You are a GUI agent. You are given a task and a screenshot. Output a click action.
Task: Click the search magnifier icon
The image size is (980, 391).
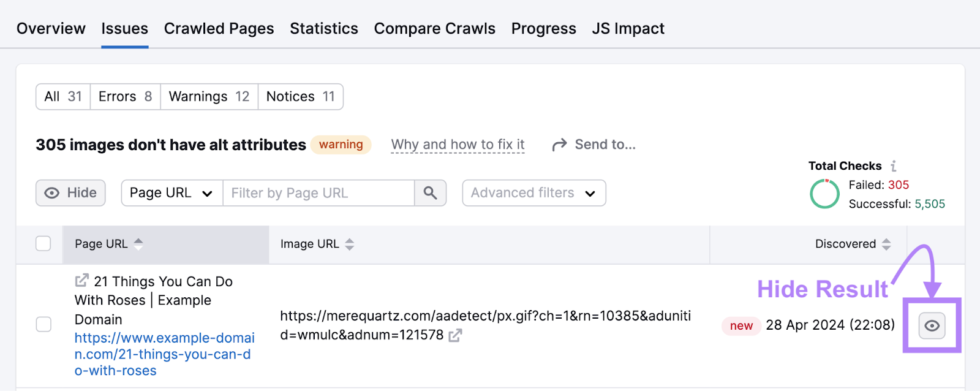(x=431, y=192)
